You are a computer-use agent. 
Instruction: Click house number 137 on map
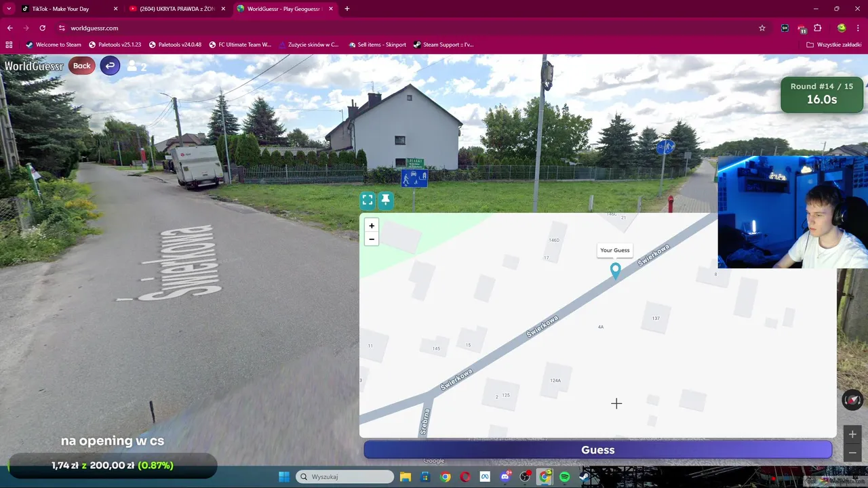tap(656, 318)
